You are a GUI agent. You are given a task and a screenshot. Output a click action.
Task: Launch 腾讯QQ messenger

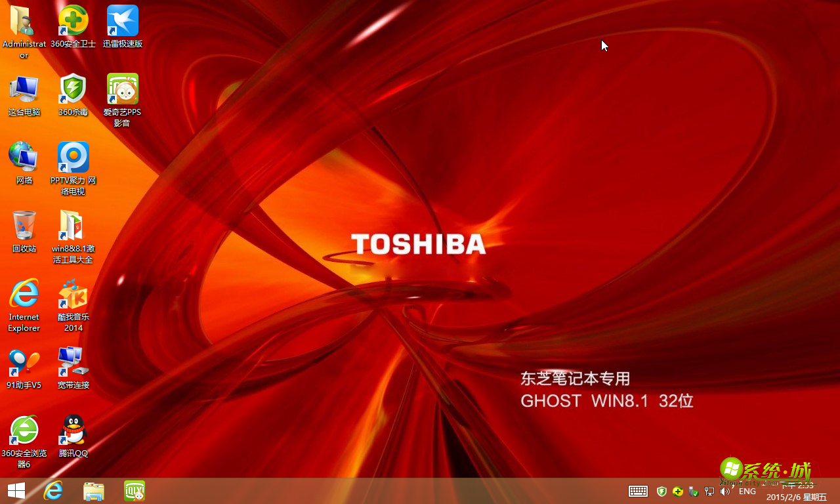coord(73,430)
